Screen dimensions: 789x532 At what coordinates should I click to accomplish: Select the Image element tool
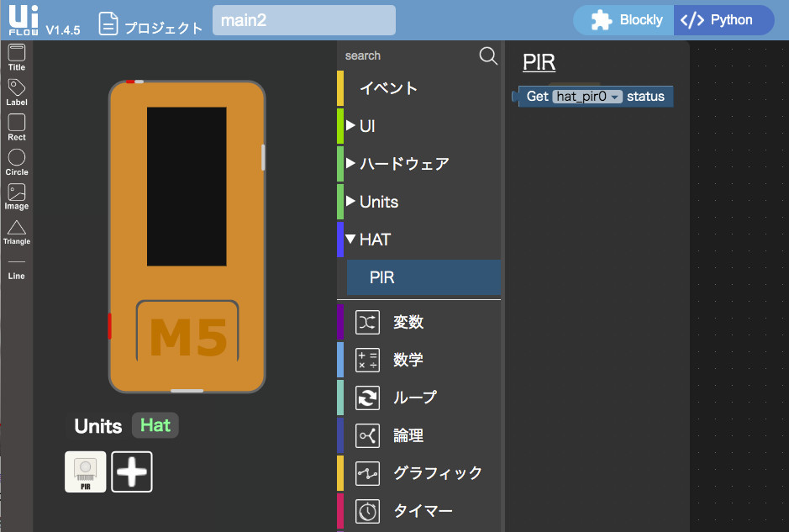(16, 197)
